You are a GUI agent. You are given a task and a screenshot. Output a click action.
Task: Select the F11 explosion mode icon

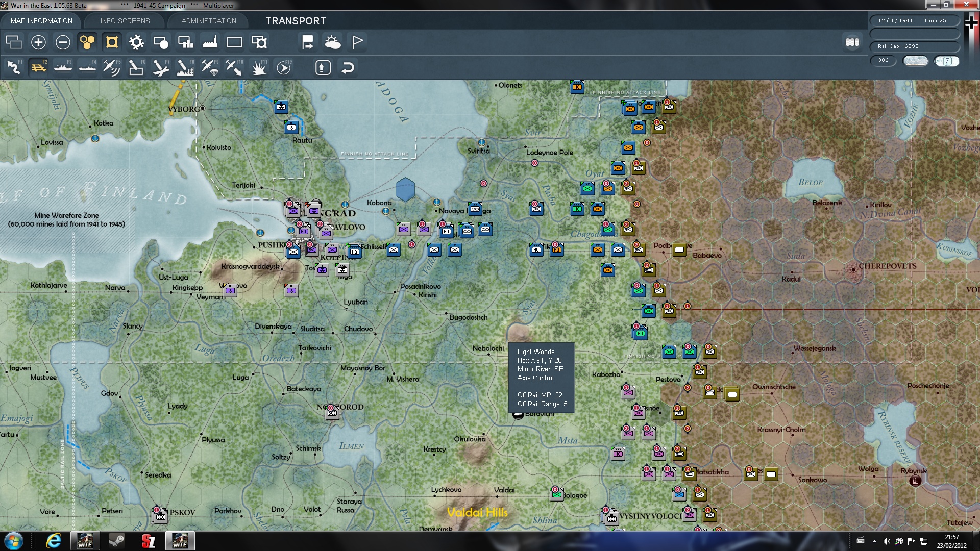259,67
